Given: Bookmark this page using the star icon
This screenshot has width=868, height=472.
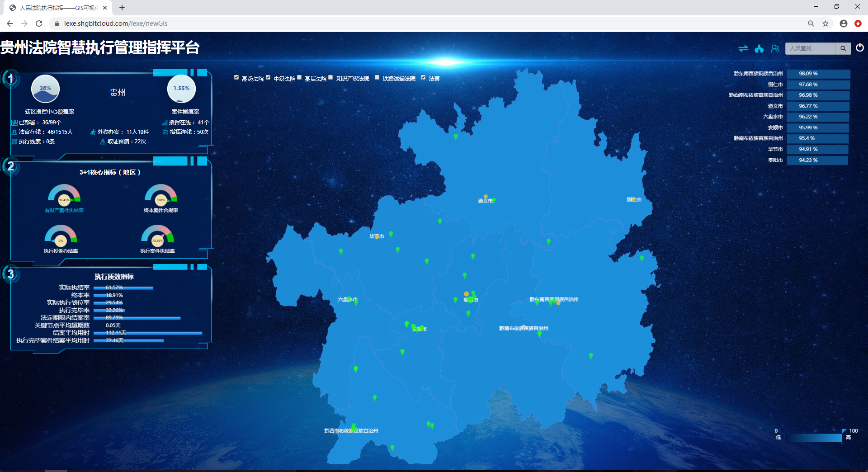Looking at the screenshot, I should [x=826, y=24].
